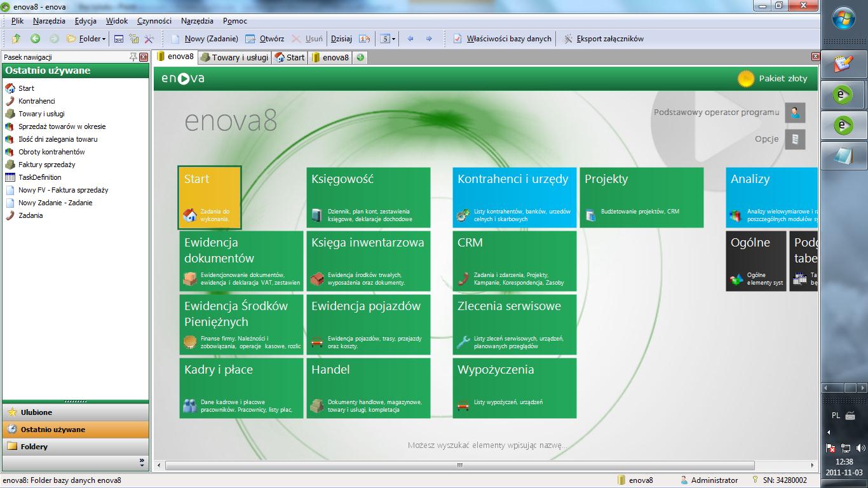
Task: Open the Plik menu
Action: point(17,21)
